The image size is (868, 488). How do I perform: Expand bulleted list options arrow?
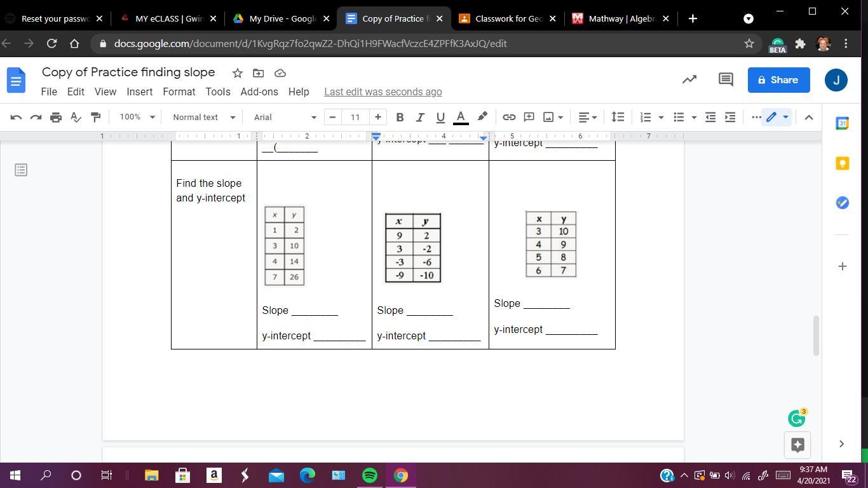[694, 117]
